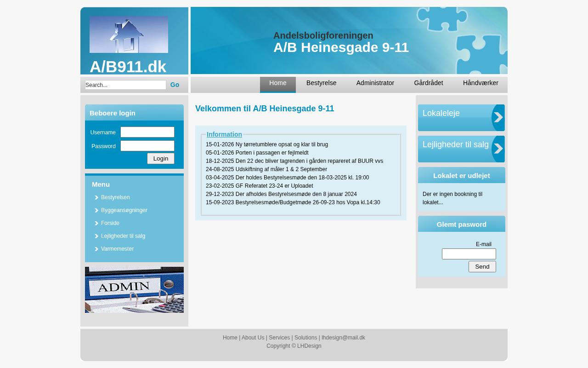The image size is (588, 368).
Task: Click the footer About Us link
Action: point(253,338)
